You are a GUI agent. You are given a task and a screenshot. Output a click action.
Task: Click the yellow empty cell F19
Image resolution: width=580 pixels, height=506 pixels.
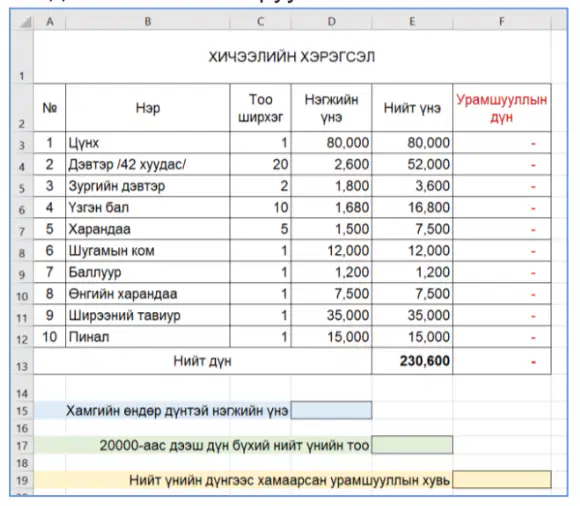[x=502, y=480]
